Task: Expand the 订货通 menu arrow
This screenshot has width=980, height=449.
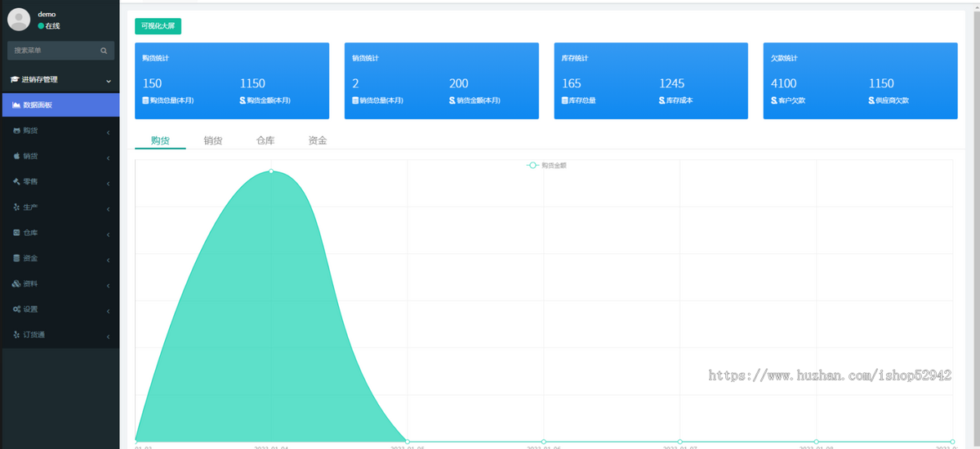Action: point(109,336)
